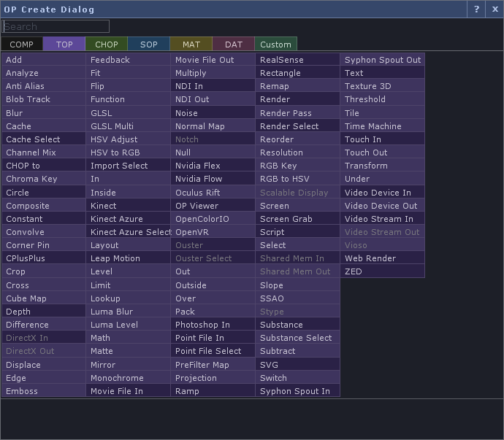
Task: Choose the Chroma Key operator
Action: [44, 179]
